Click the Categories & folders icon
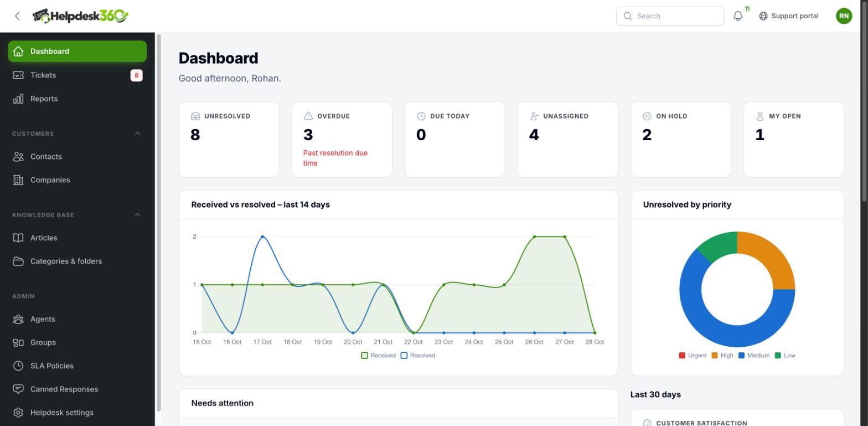Screen dimensions: 868x426 [18, 261]
